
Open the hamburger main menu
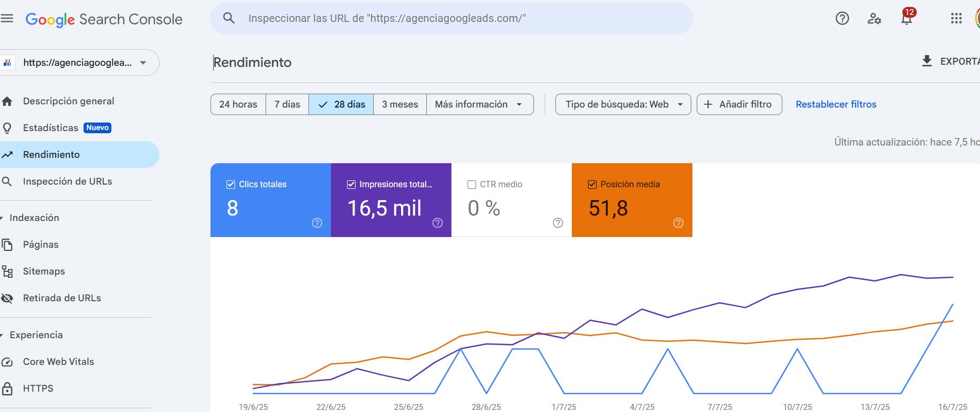point(7,19)
